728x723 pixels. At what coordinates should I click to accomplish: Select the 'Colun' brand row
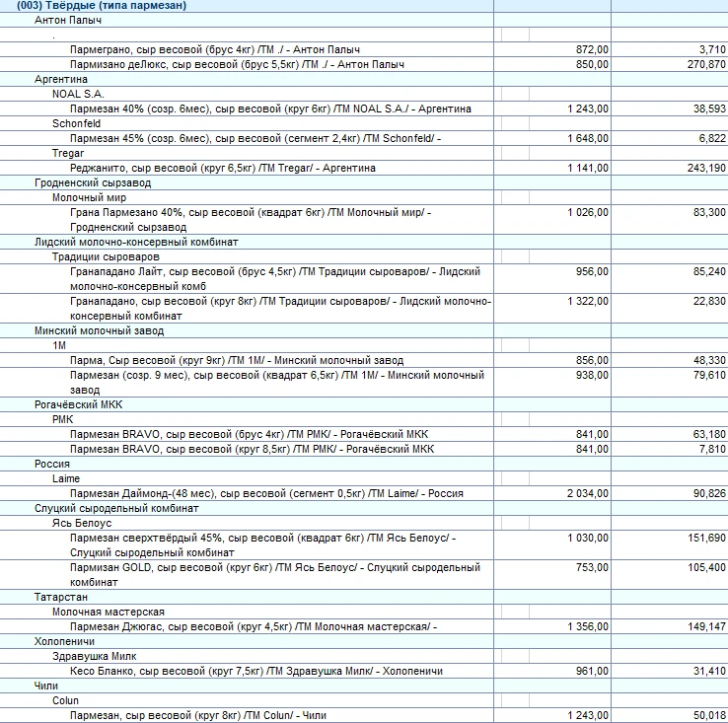click(x=67, y=700)
